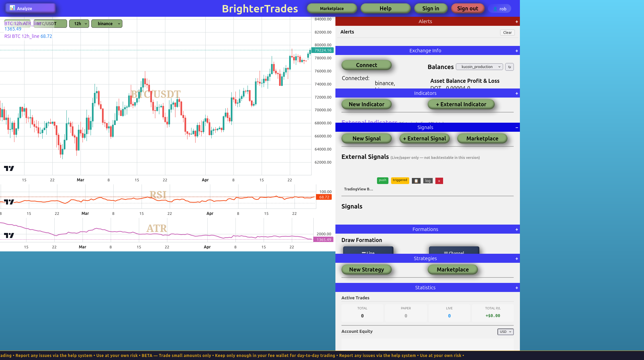Open the binance exchange dropdown
This screenshot has width=644, height=360.
point(107,24)
